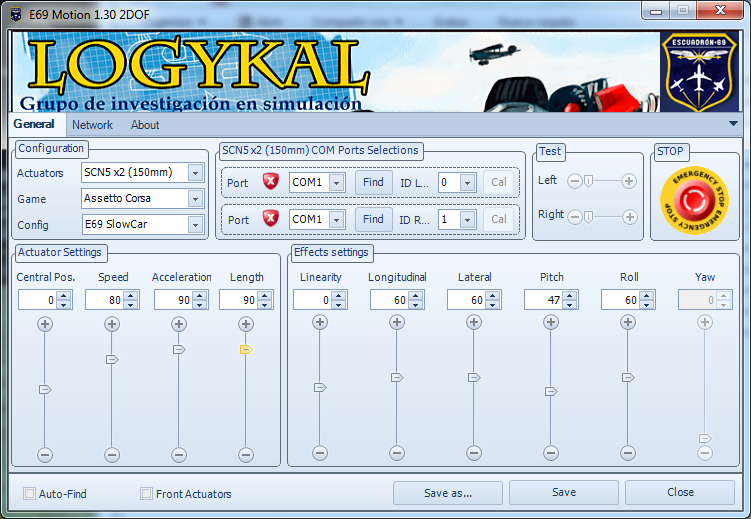The width and height of the screenshot is (751, 519).
Task: Click plus icon above Speed slider
Action: [x=112, y=324]
